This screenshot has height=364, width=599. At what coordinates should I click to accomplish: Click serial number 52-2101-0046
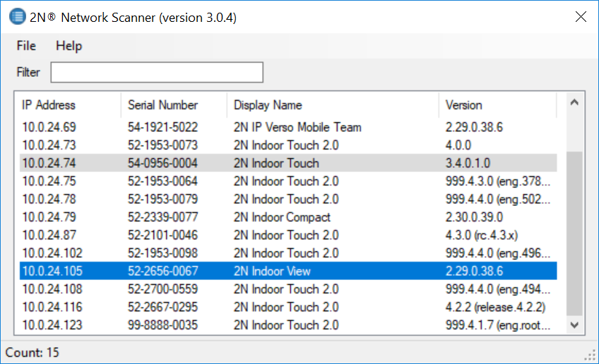pyautogui.click(x=162, y=235)
